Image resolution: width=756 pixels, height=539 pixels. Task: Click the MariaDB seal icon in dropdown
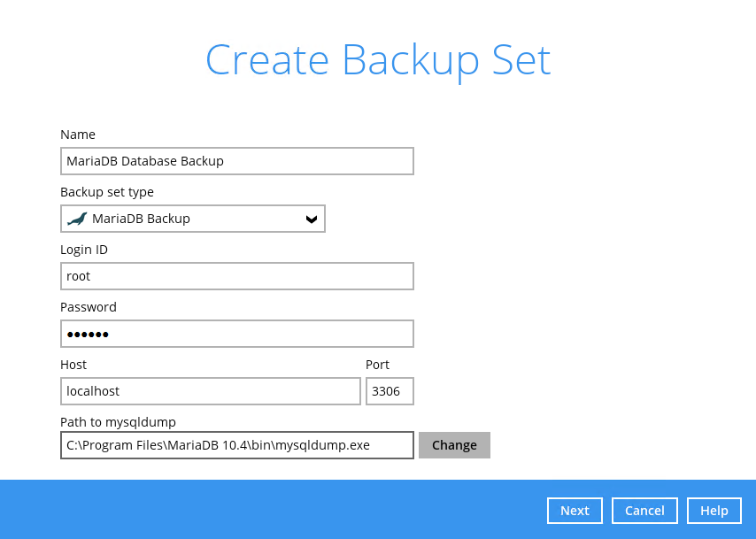click(77, 219)
